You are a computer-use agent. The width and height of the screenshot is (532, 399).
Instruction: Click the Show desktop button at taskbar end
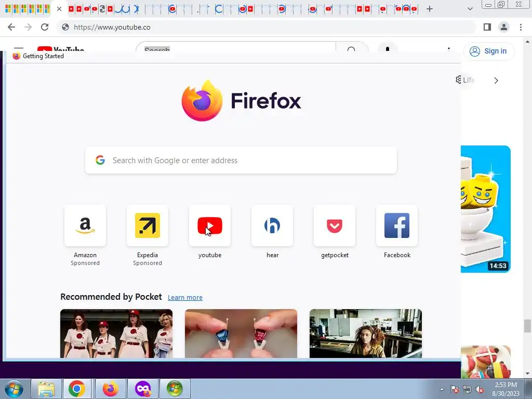(x=528, y=389)
